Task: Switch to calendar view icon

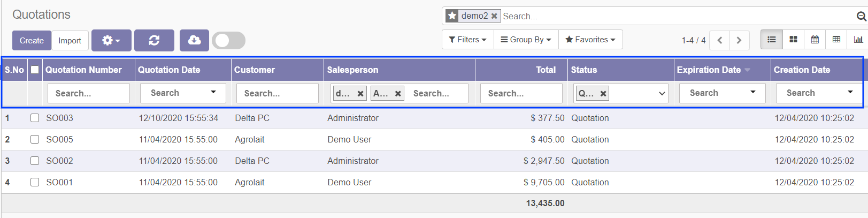Action: [x=815, y=40]
